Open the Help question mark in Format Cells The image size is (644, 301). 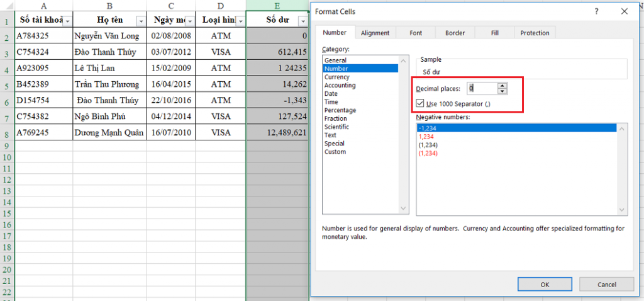596,11
